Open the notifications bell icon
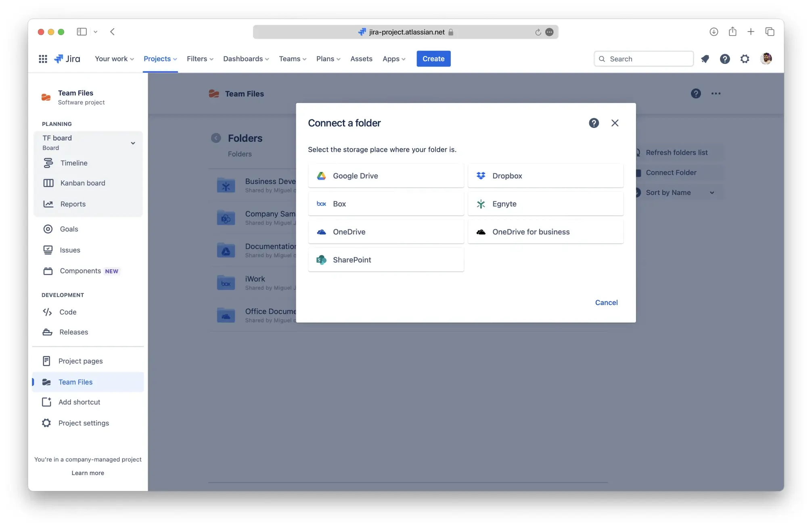812x528 pixels. (x=705, y=59)
